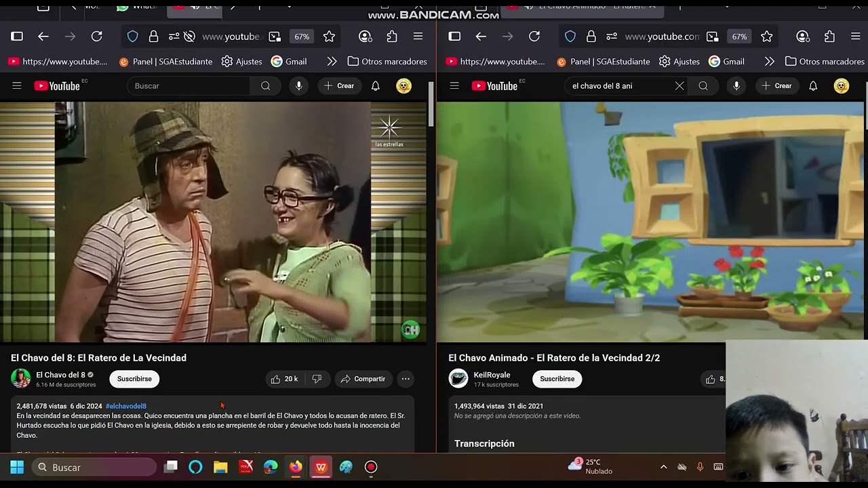868x488 pixels.
Task: Open YouTube guide menu in left window
Action: pyautogui.click(x=17, y=86)
